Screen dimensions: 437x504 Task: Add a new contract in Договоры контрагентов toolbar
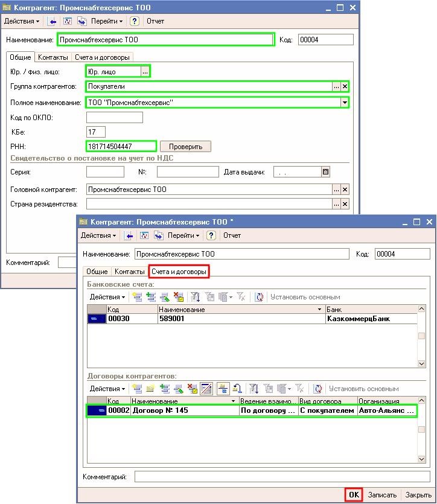(137, 389)
